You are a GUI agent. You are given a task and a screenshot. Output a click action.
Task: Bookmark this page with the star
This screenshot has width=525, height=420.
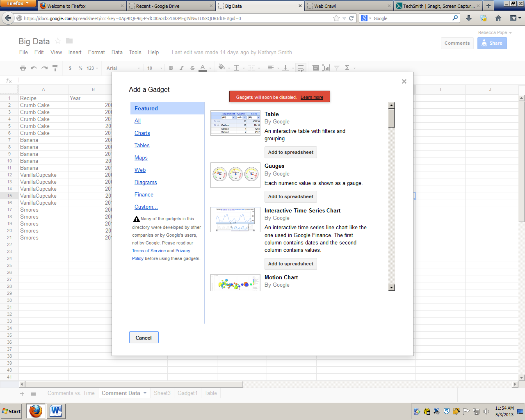point(336,18)
